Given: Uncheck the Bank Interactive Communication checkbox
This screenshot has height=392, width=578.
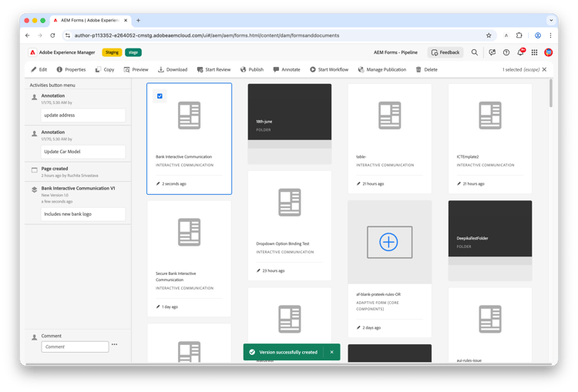Looking at the screenshot, I should [x=160, y=96].
